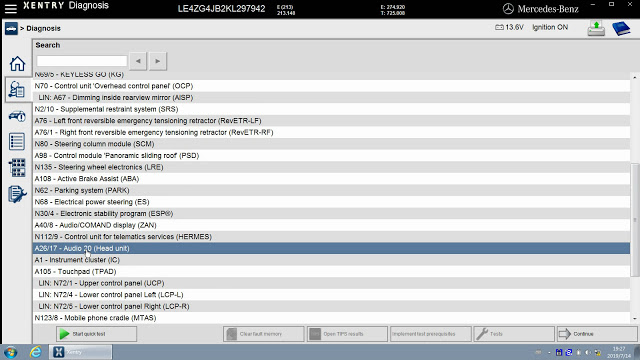Select N80 Steering column module (SCM)
The width and height of the screenshot is (640, 360).
pos(331,144)
